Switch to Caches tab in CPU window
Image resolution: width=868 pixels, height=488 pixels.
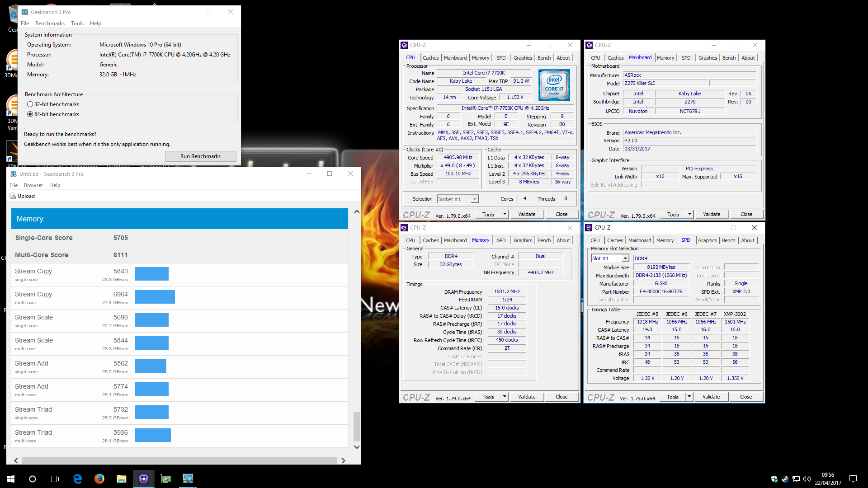point(430,58)
